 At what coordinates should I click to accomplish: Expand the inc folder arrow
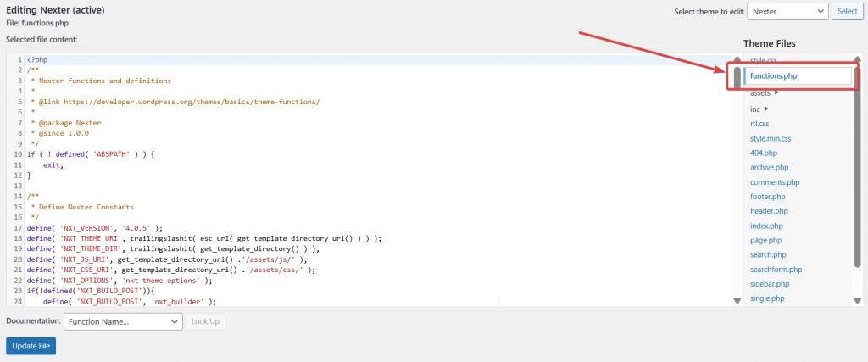pyautogui.click(x=766, y=109)
